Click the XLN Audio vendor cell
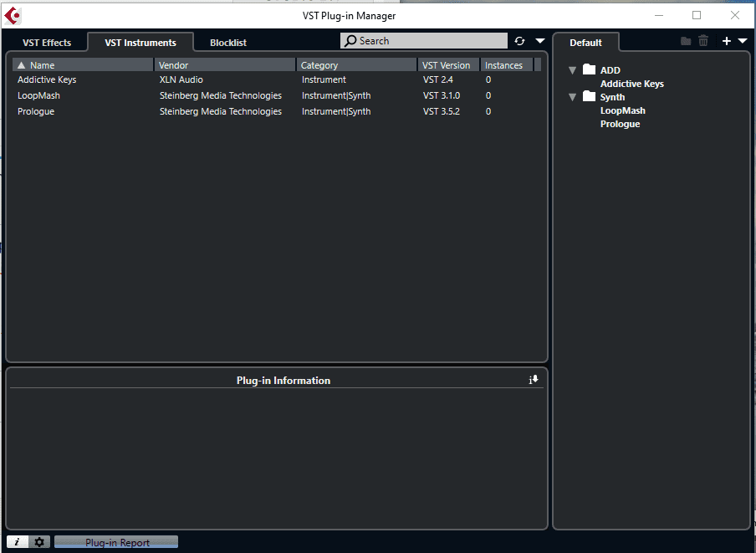 point(181,79)
